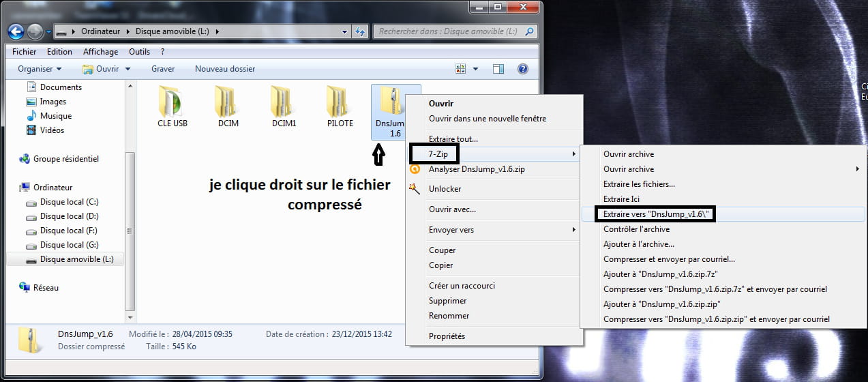This screenshot has height=382, width=868.
Task: Click the help question mark icon
Action: click(523, 69)
